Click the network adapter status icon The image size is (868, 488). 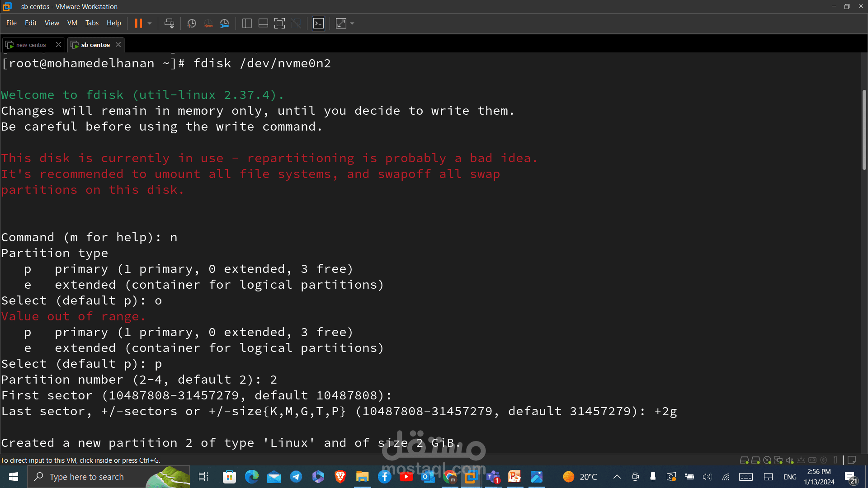coord(778,460)
